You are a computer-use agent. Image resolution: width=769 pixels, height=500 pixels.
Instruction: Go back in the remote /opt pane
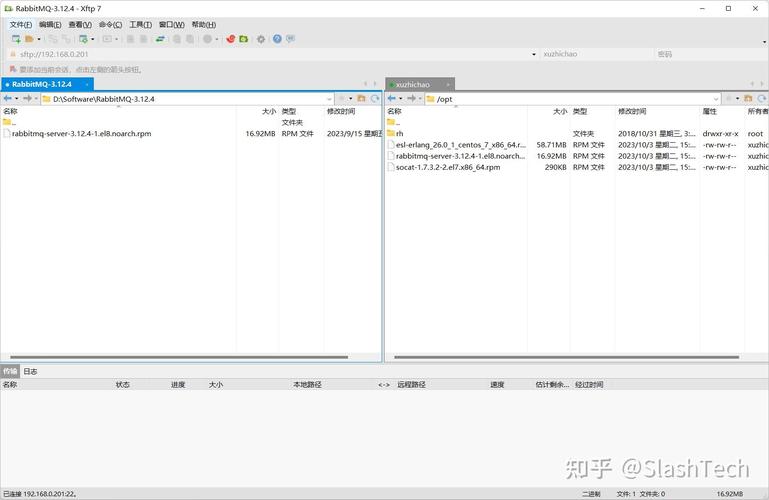391,99
